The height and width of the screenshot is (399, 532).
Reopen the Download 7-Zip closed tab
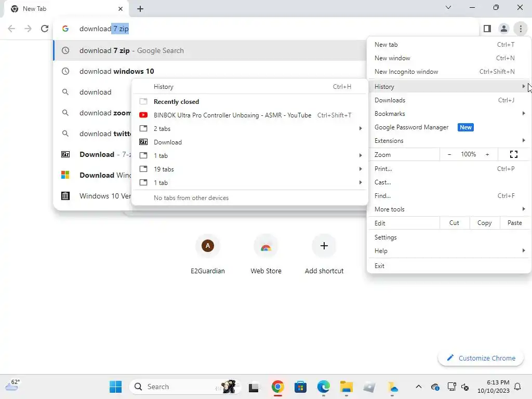[x=250, y=142]
